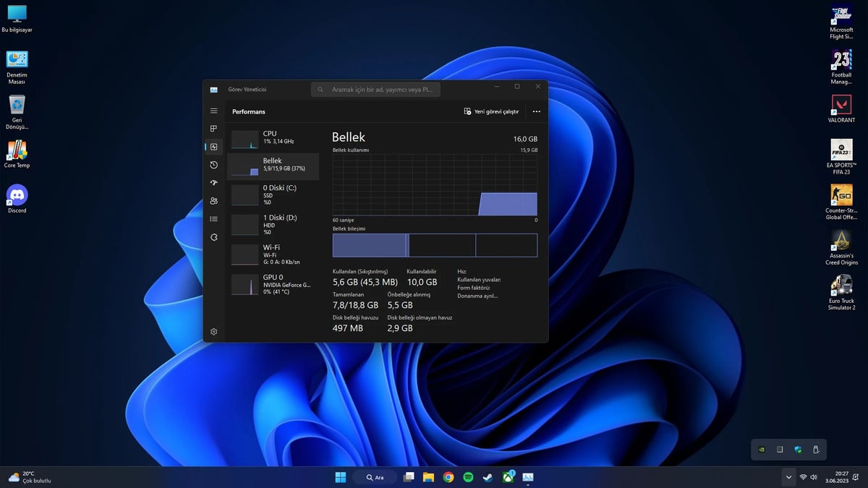Click the 5,5 GB cached value
This screenshot has height=488, width=868.
[400, 305]
